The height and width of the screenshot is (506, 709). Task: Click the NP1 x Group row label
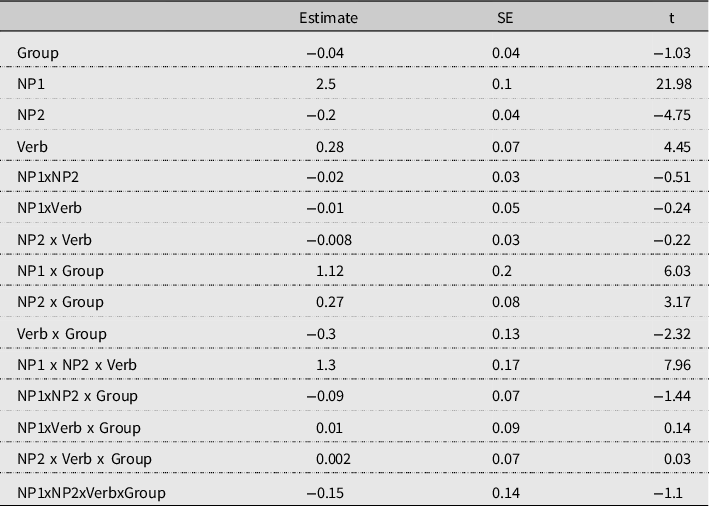[60, 270]
